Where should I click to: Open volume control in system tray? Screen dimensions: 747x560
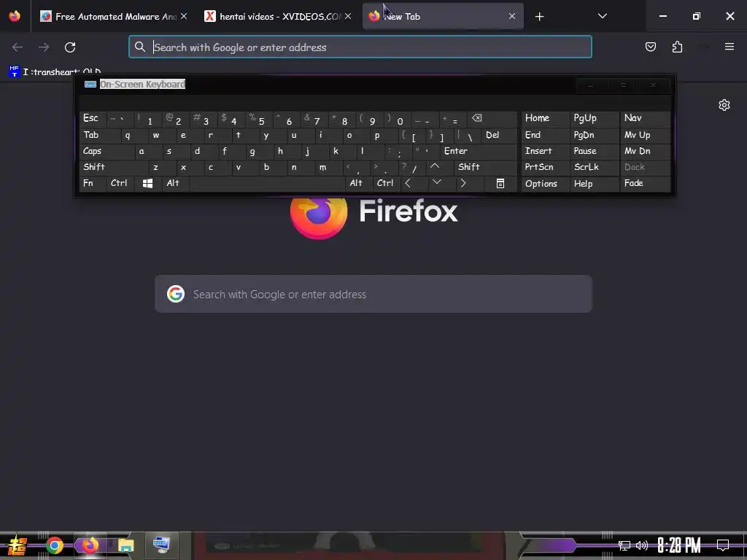coord(642,545)
